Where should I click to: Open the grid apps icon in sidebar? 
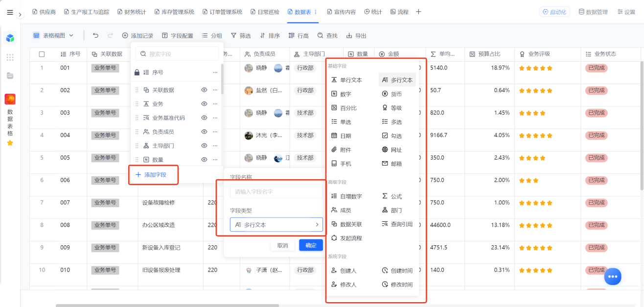(x=10, y=57)
